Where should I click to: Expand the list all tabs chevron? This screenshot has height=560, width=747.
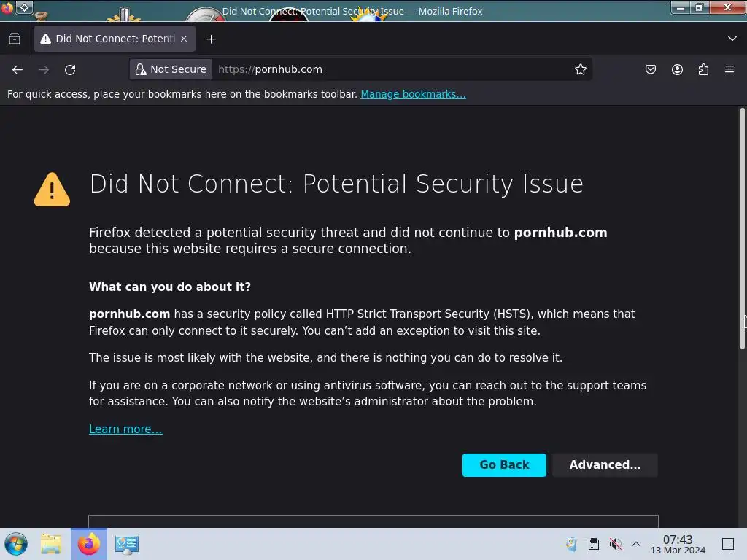[732, 39]
